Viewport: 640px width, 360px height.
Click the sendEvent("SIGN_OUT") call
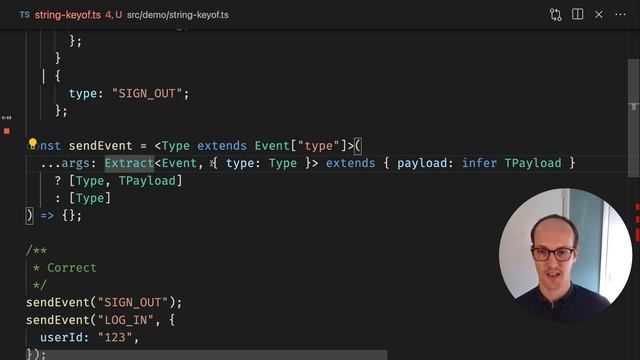[104, 302]
